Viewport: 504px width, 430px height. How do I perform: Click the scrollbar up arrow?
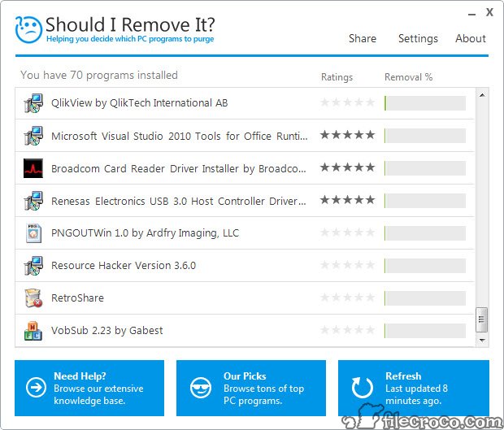point(482,95)
